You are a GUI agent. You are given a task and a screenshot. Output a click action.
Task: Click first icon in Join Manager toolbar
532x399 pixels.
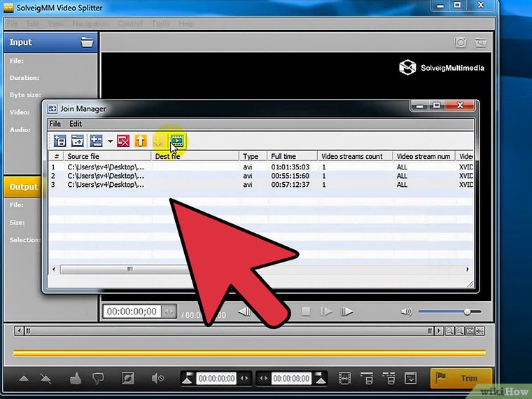click(60, 141)
